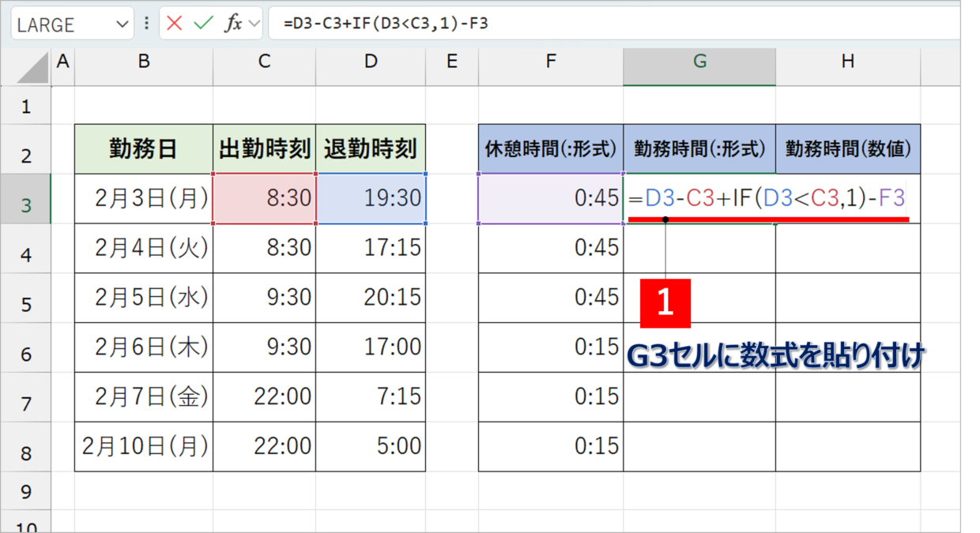The height and width of the screenshot is (533, 980).
Task: Click the 休憩時間(:形式) header cell
Action: click(x=551, y=148)
